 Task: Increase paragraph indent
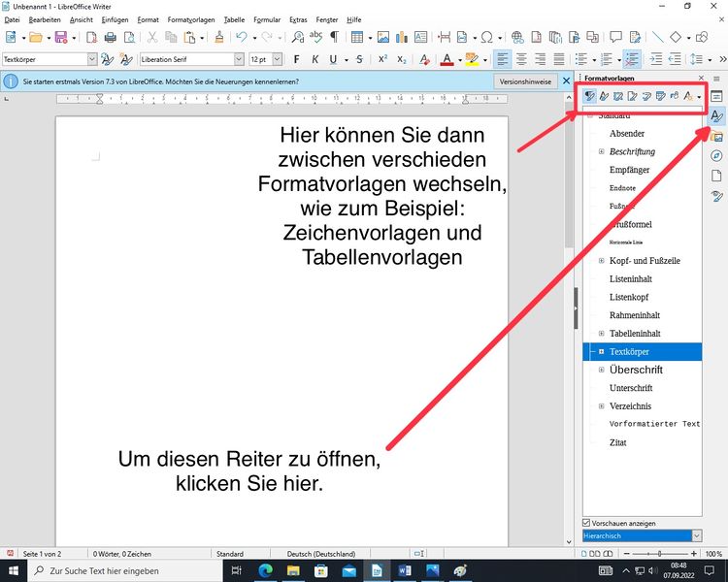pyautogui.click(x=655, y=59)
